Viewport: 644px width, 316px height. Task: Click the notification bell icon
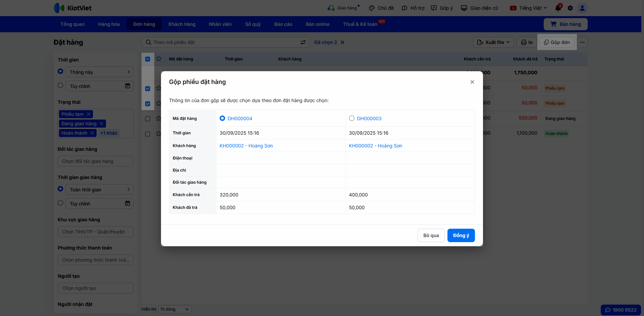click(558, 8)
